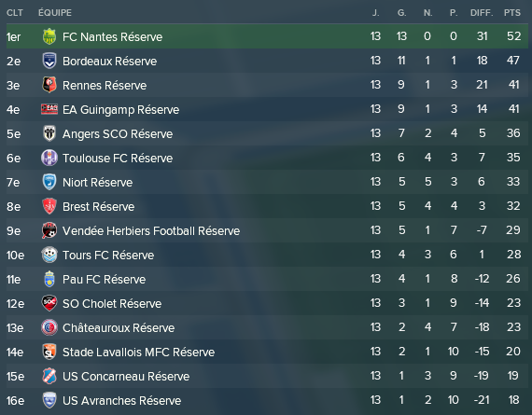Select the Brest Réserve red shield icon
The height and width of the screenshot is (415, 532).
[x=49, y=206]
